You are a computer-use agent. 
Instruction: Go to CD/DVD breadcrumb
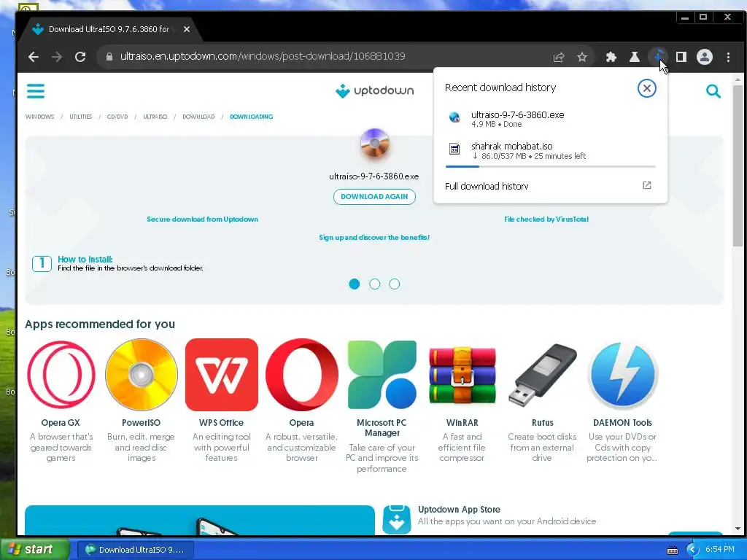point(117,117)
